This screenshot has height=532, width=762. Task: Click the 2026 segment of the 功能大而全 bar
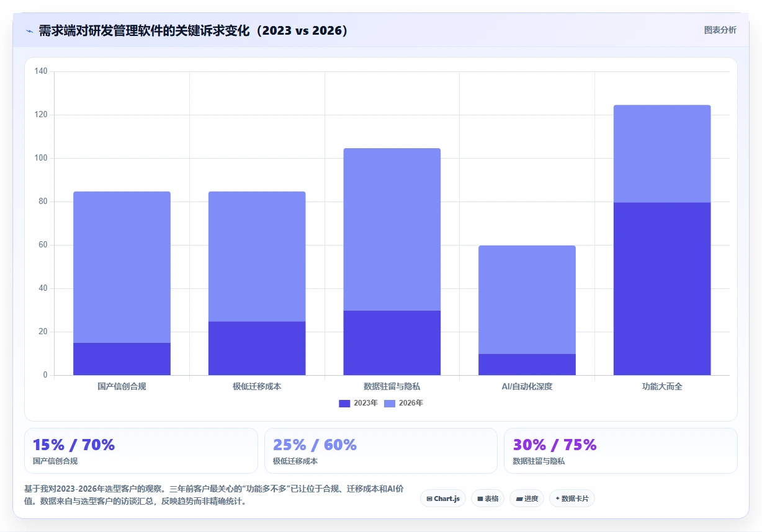pyautogui.click(x=662, y=154)
